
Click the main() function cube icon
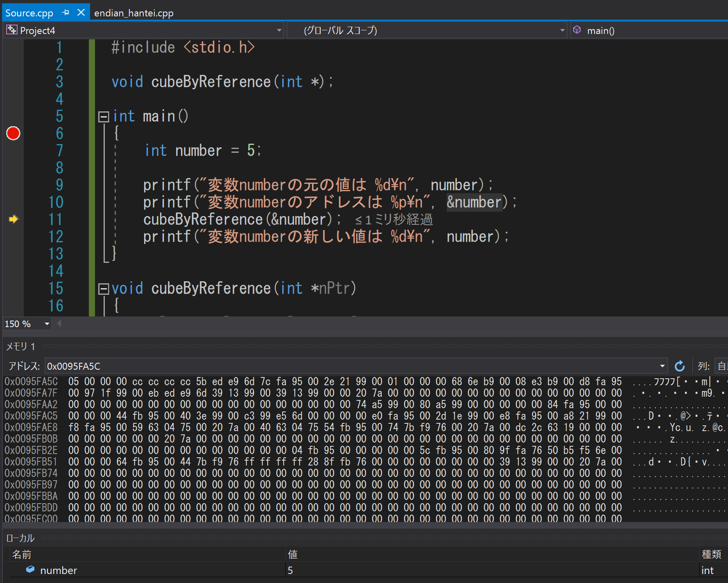(x=577, y=30)
